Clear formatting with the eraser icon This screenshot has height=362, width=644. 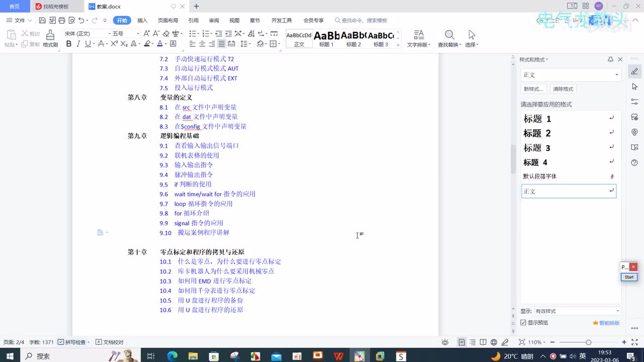[166, 33]
